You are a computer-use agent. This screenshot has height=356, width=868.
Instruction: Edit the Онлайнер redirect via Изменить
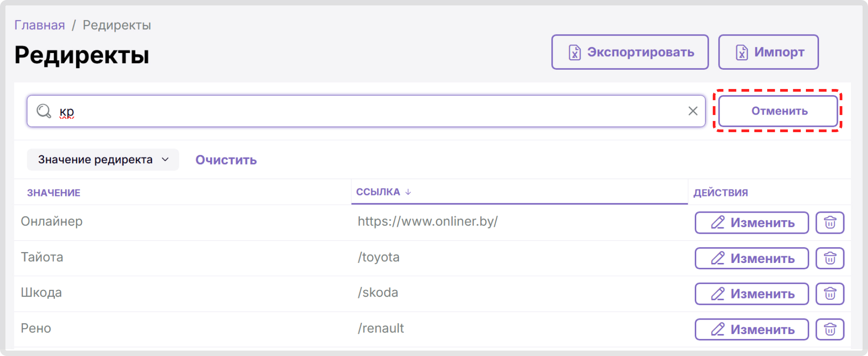pyautogui.click(x=751, y=222)
